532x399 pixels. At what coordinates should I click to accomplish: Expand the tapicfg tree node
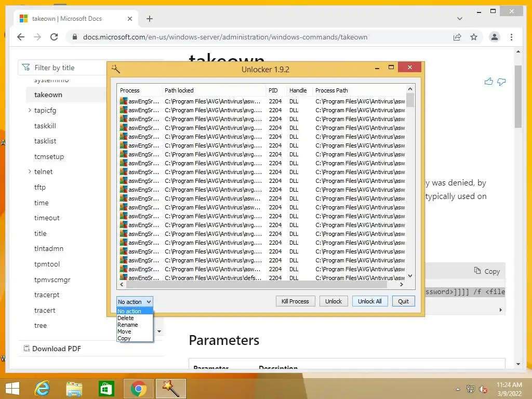pyautogui.click(x=30, y=110)
